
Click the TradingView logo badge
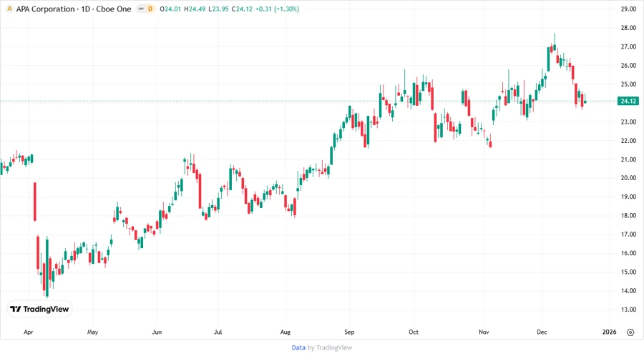(39, 310)
